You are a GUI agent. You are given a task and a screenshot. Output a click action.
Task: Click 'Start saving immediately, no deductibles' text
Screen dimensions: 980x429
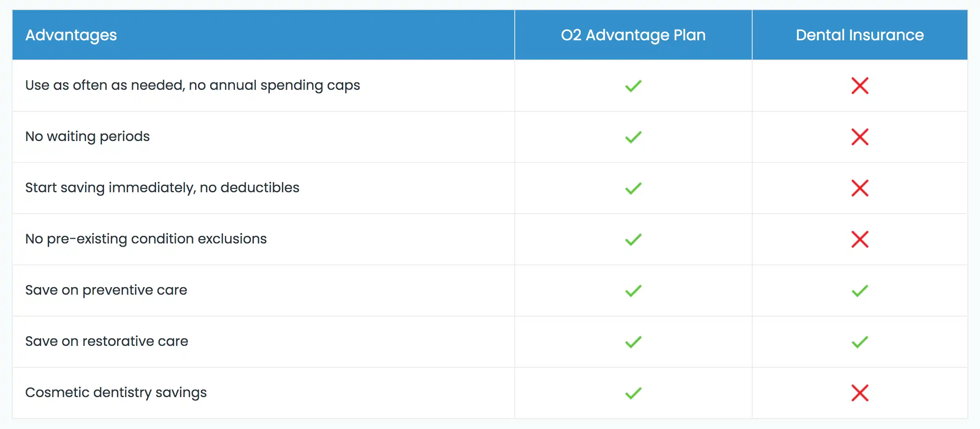click(x=162, y=188)
